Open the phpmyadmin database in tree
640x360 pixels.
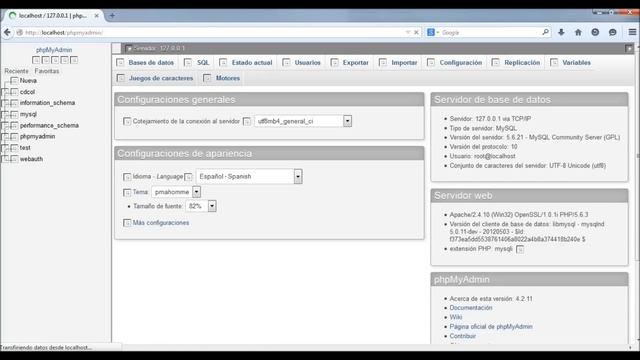37,136
